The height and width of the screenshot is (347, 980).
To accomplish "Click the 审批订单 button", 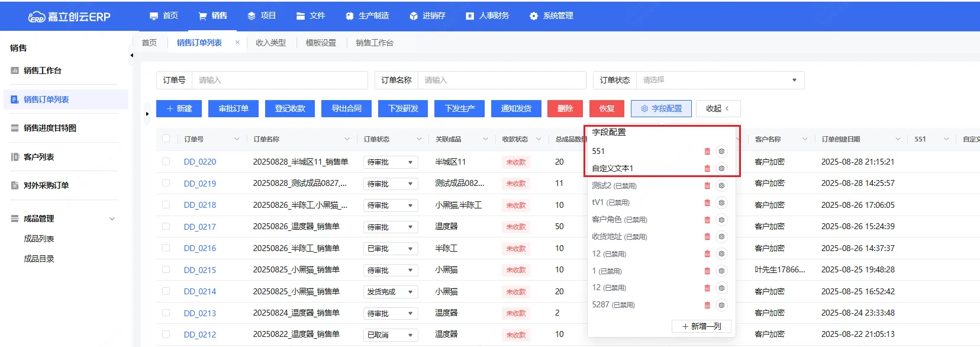I will click(233, 109).
